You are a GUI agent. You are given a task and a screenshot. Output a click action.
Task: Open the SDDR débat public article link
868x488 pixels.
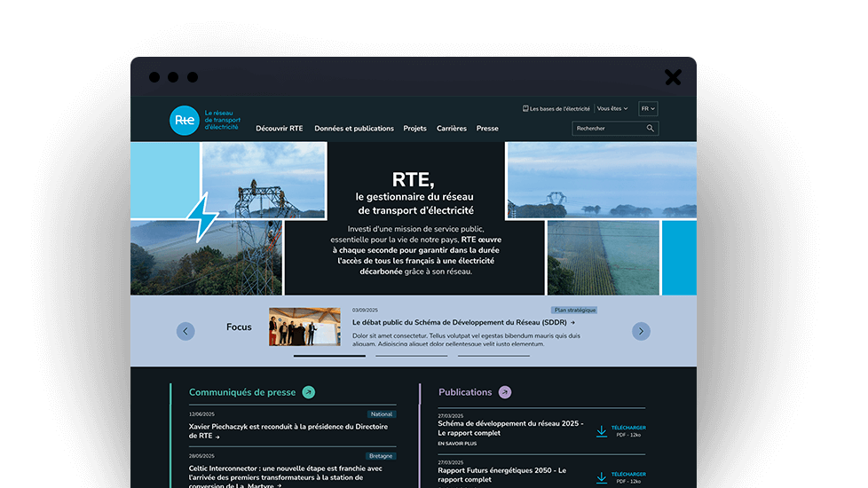pyautogui.click(x=462, y=323)
